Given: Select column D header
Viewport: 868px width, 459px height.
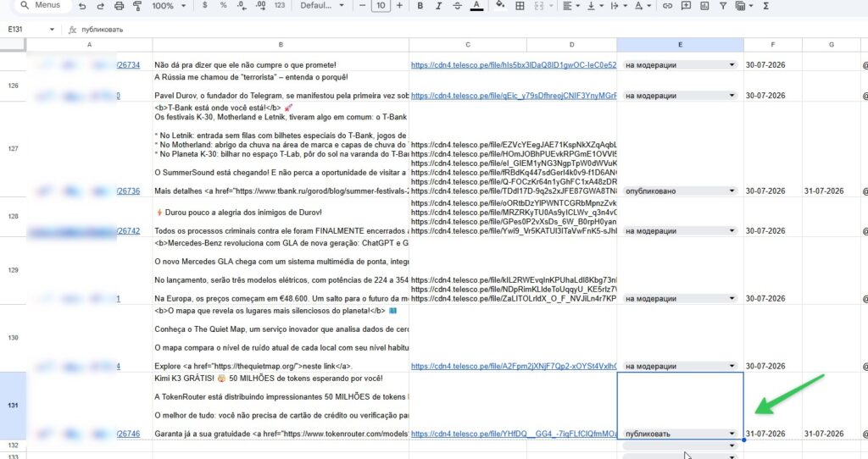Looking at the screenshot, I should coord(572,45).
